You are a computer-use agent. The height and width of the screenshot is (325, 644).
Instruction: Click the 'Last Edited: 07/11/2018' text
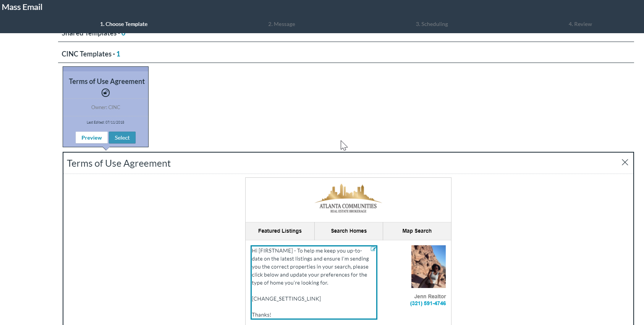pos(105,122)
